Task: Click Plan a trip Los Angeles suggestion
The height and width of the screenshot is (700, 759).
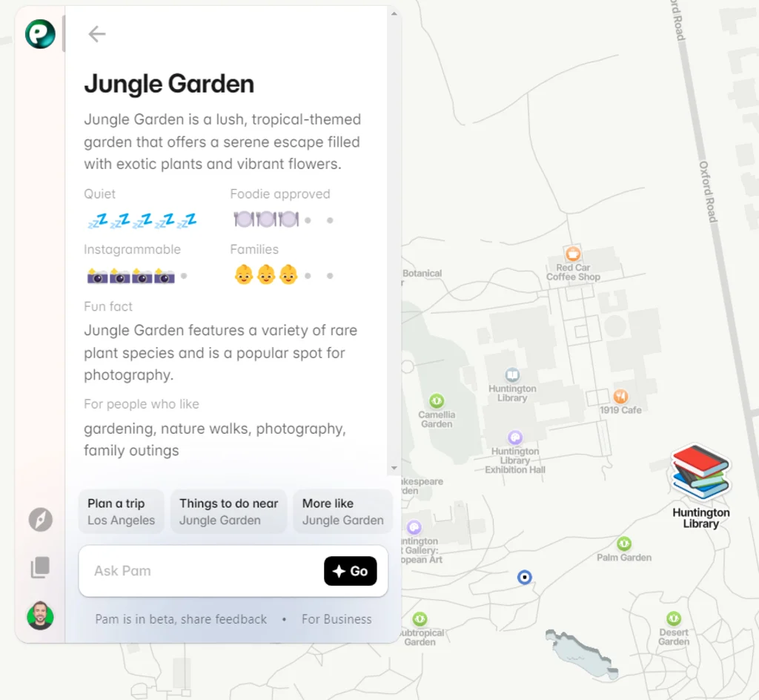Action: [x=121, y=512]
